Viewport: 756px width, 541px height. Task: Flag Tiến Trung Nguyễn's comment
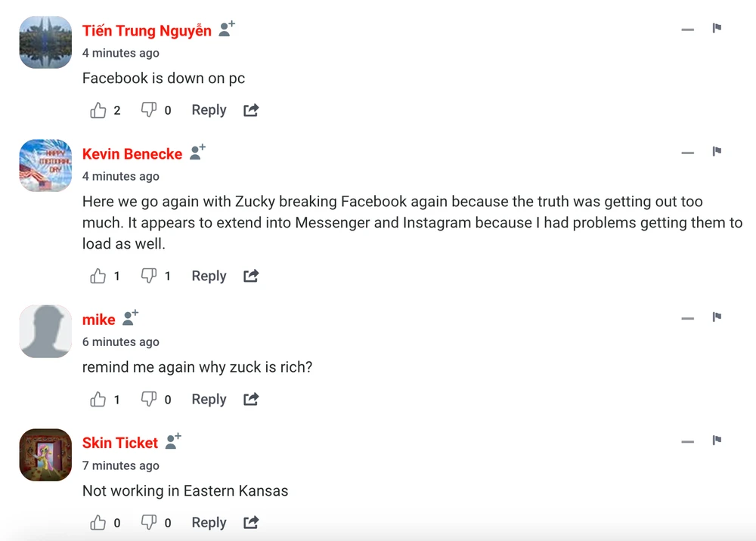pos(717,28)
